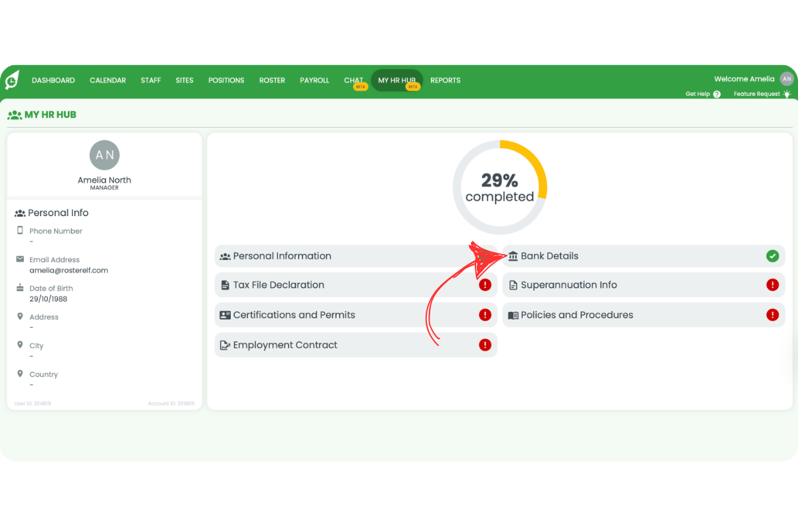Click the red alert icon on Policies and Procedures
The height and width of the screenshot is (532, 798).
(772, 315)
